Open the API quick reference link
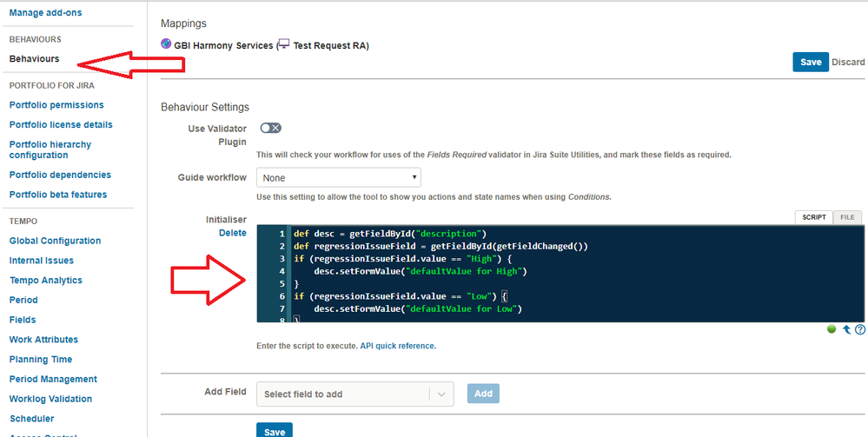This screenshot has height=437, width=868. (x=398, y=346)
